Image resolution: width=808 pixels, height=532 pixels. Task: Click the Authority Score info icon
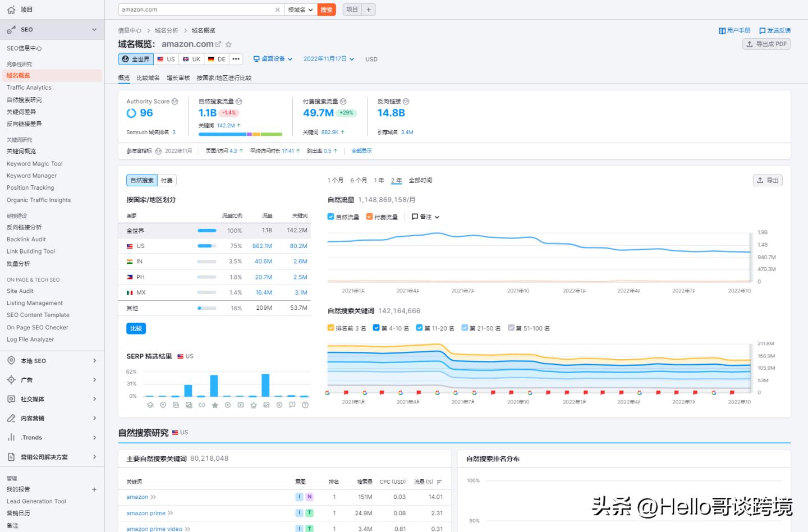(x=175, y=102)
